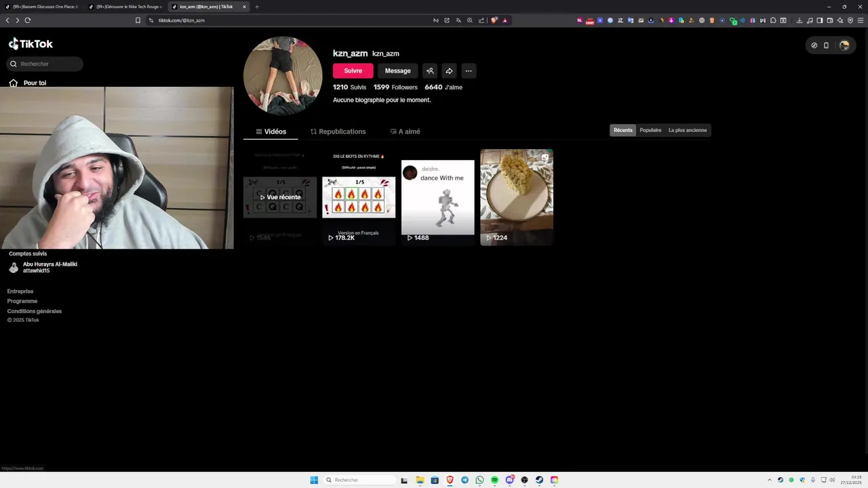Screen dimensions: 868x488
Task: Expand the Conditions générales footer section
Action: coord(35,311)
